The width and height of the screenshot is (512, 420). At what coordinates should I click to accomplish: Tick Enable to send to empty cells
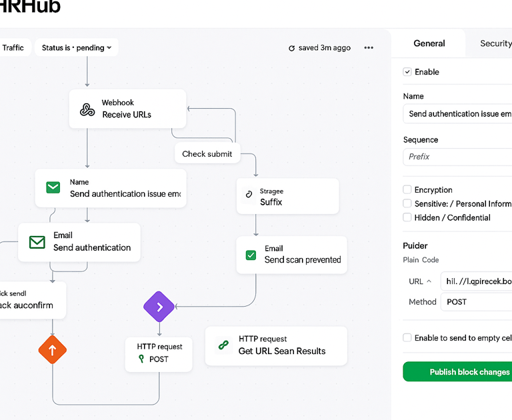407,338
